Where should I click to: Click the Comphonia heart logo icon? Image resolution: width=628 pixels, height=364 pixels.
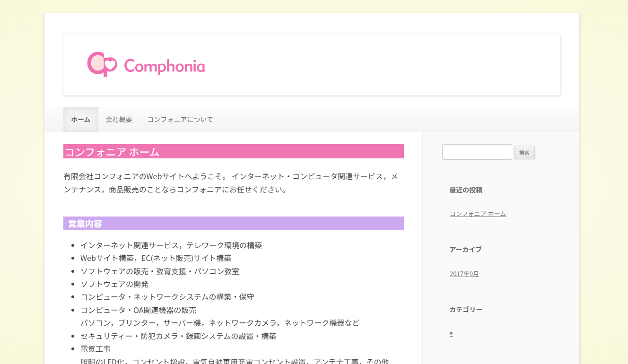pyautogui.click(x=102, y=64)
